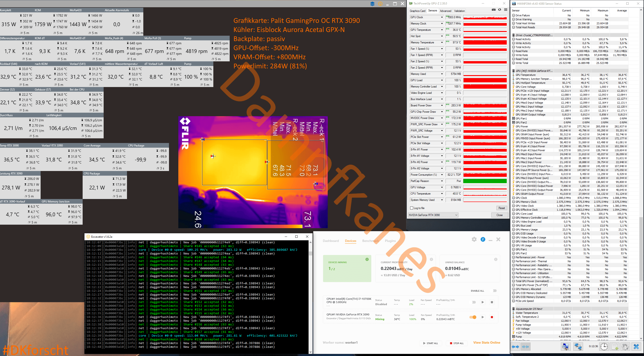Switch to GPU-Z Validation tab
This screenshot has height=356, width=644.
click(459, 11)
